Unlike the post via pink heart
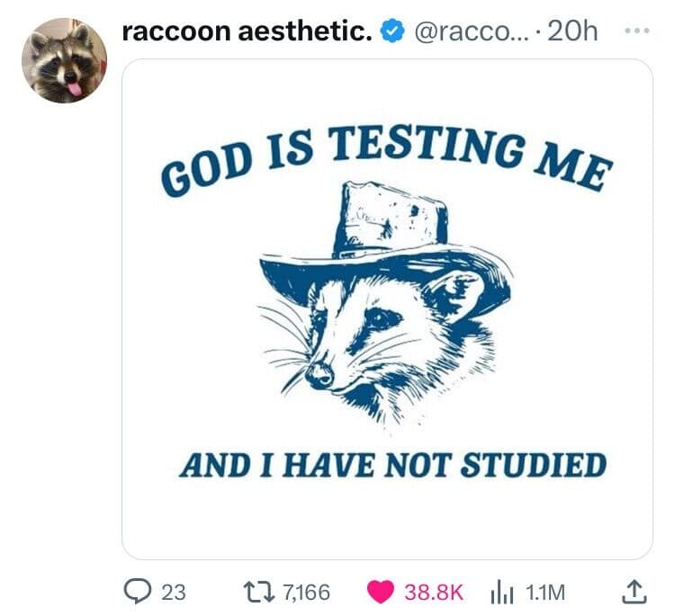Screen dimensions: 675x616 (x=382, y=591)
